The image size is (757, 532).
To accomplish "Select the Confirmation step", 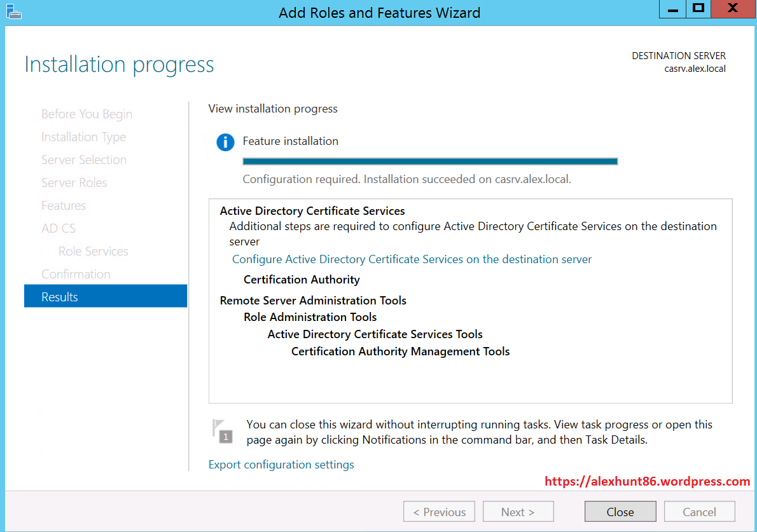I will (76, 275).
